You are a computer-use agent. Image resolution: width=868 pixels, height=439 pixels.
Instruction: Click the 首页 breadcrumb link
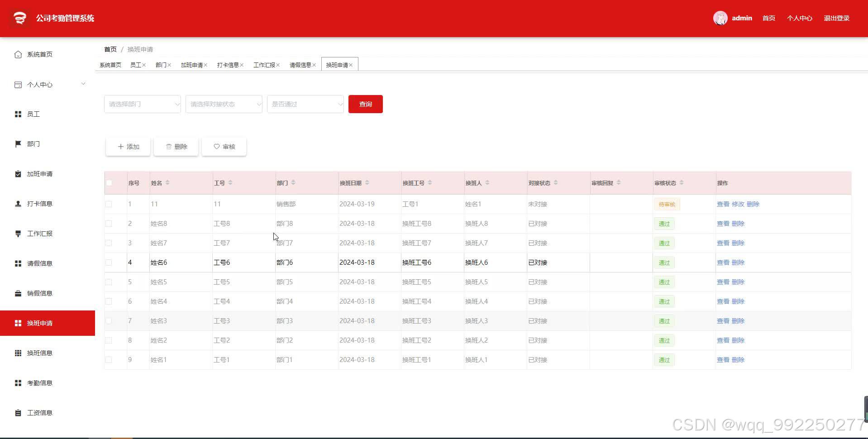pyautogui.click(x=110, y=49)
